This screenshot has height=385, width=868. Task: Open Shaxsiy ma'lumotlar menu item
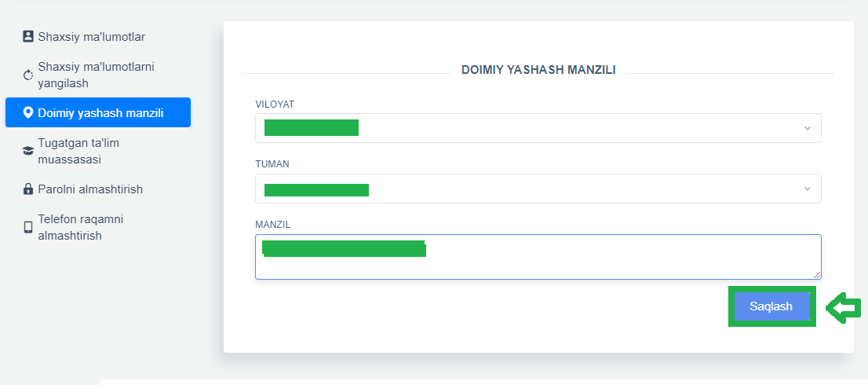(x=91, y=36)
